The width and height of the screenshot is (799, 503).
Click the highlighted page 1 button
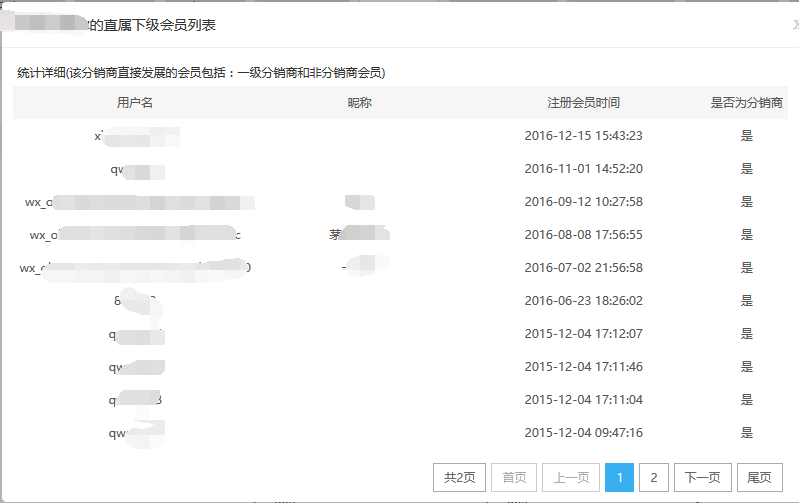pyautogui.click(x=619, y=478)
